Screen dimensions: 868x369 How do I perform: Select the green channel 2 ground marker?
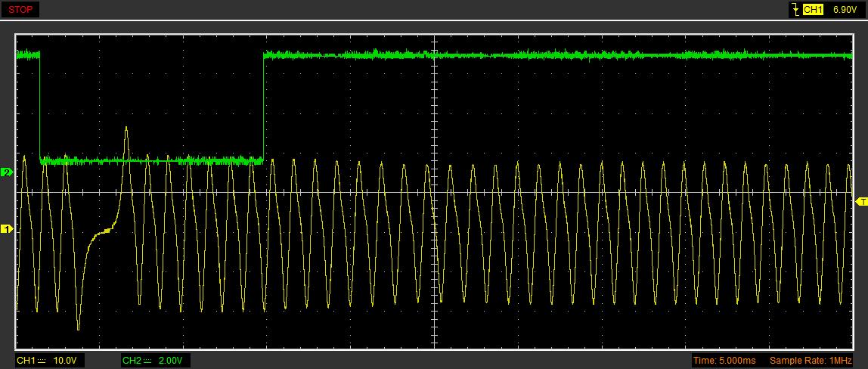point(6,172)
